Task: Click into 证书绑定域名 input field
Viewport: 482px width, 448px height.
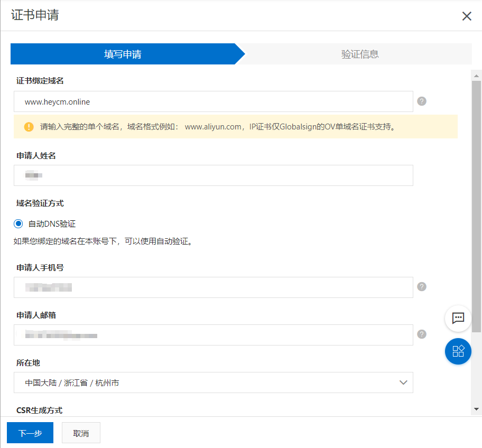Action: point(213,101)
